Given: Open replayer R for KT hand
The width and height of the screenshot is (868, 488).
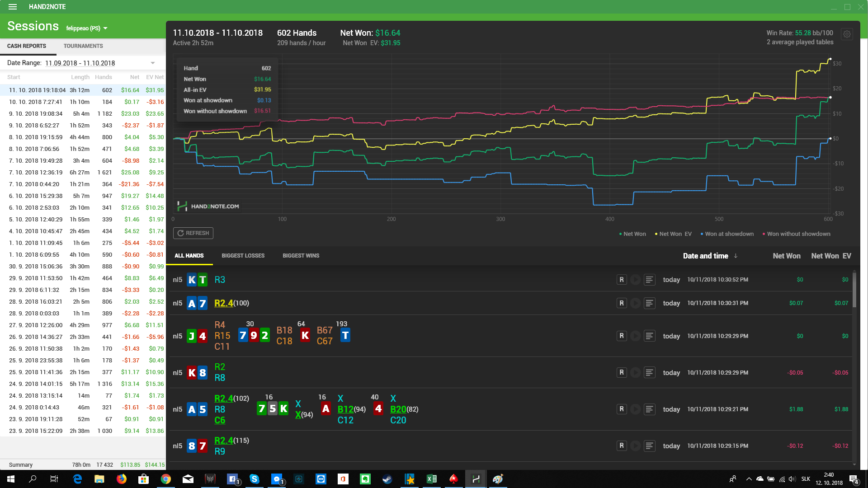Looking at the screenshot, I should click(x=622, y=280).
